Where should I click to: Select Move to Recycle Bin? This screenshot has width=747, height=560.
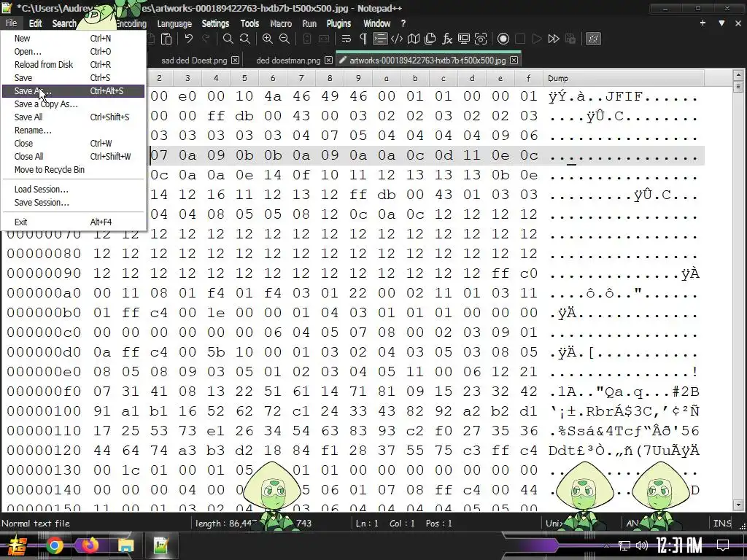pos(73,169)
